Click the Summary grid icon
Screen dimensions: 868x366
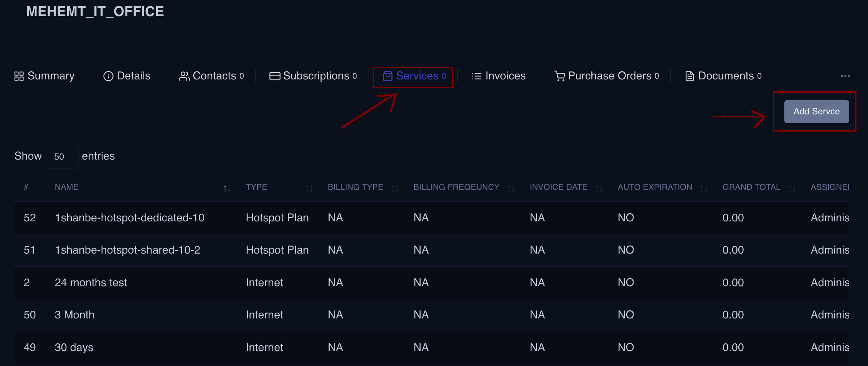click(x=19, y=76)
